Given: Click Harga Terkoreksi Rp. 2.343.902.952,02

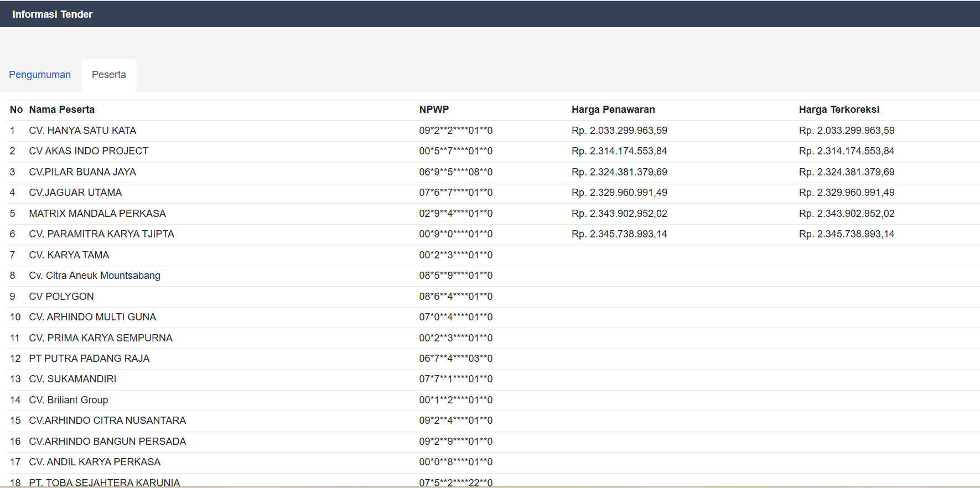Looking at the screenshot, I should coord(847,214).
